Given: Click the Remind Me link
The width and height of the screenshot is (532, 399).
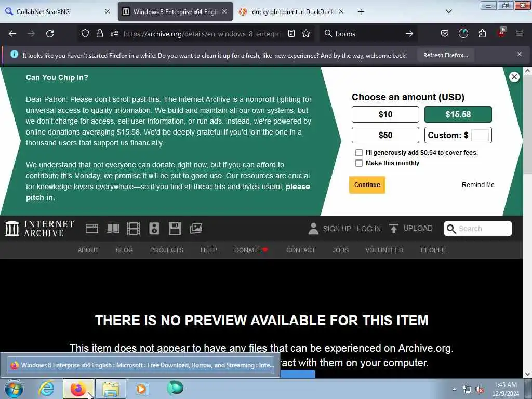Looking at the screenshot, I should 478,185.
